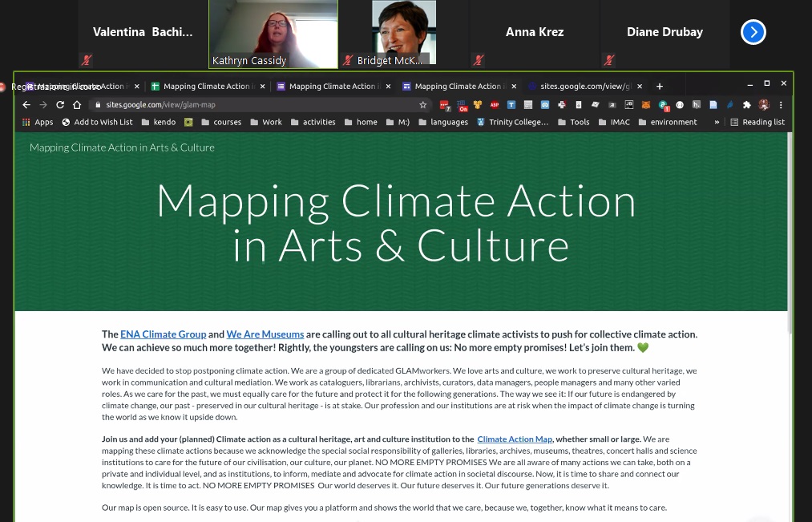Click the blue feather extension icon

(x=730, y=104)
